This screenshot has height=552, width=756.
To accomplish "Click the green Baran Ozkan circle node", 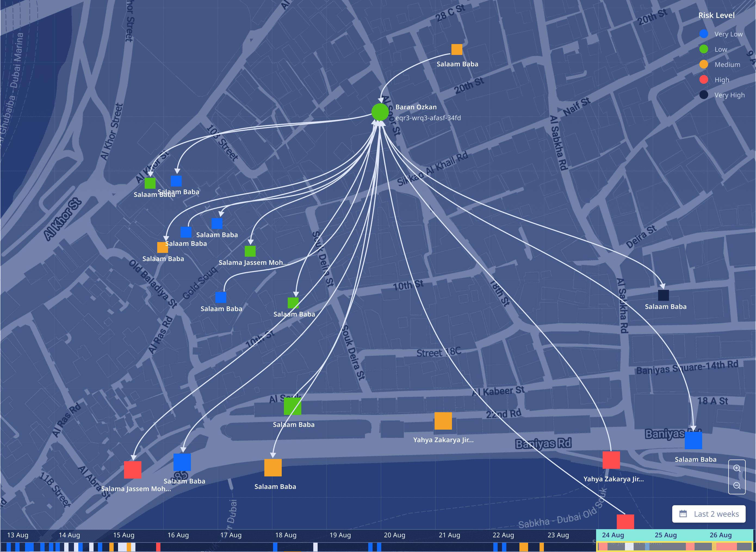I will pos(380,112).
